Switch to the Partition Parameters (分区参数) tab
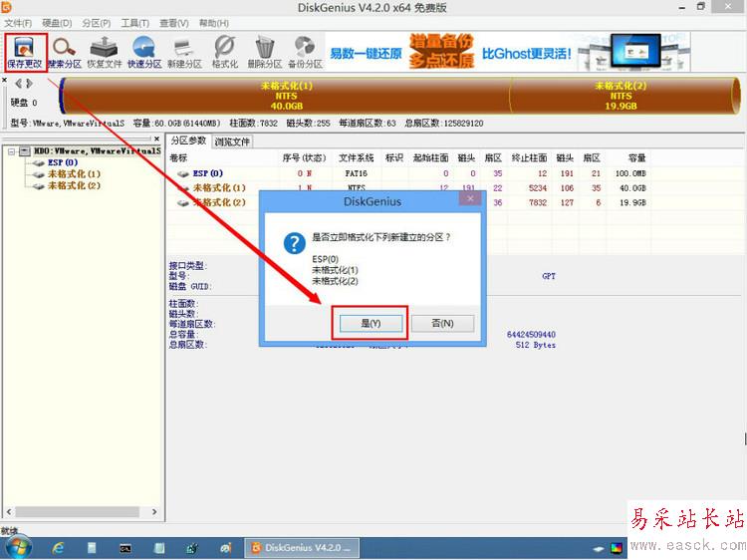The height and width of the screenshot is (560, 747). click(188, 140)
